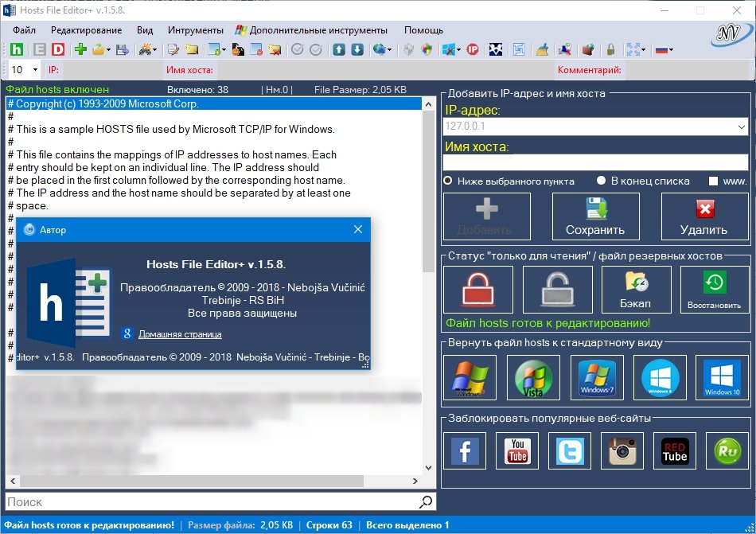Click the magnifier search icon

coord(426,501)
